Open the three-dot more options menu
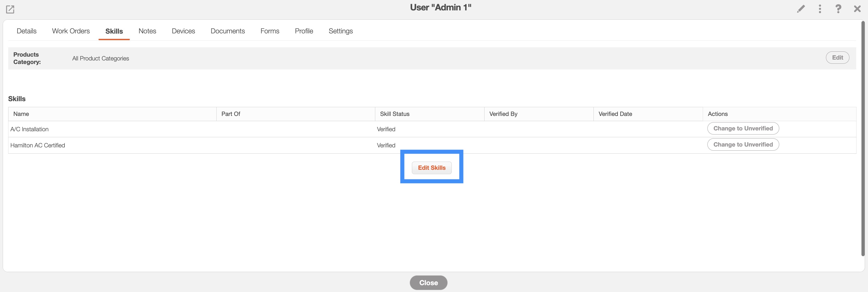The height and width of the screenshot is (292, 868). [820, 9]
